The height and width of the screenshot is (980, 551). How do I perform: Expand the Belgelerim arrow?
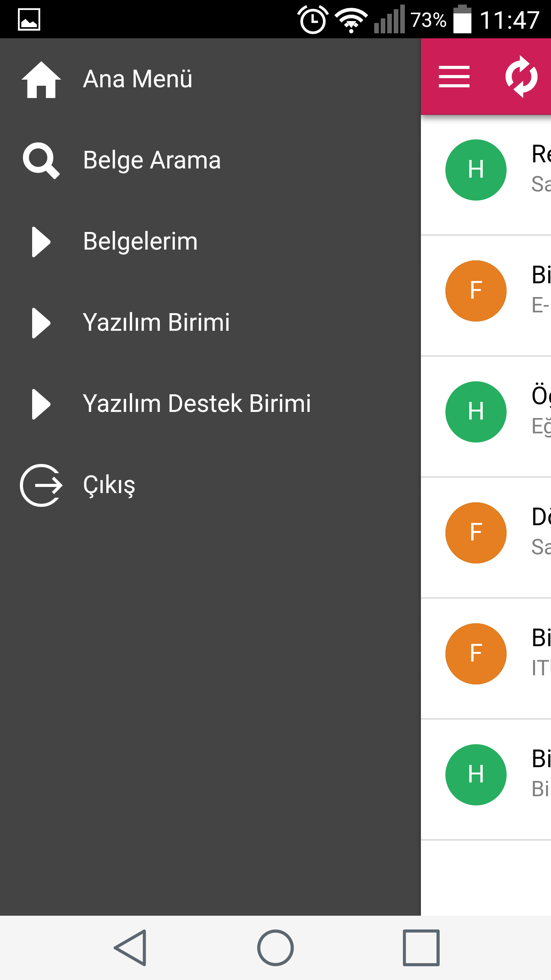[41, 242]
